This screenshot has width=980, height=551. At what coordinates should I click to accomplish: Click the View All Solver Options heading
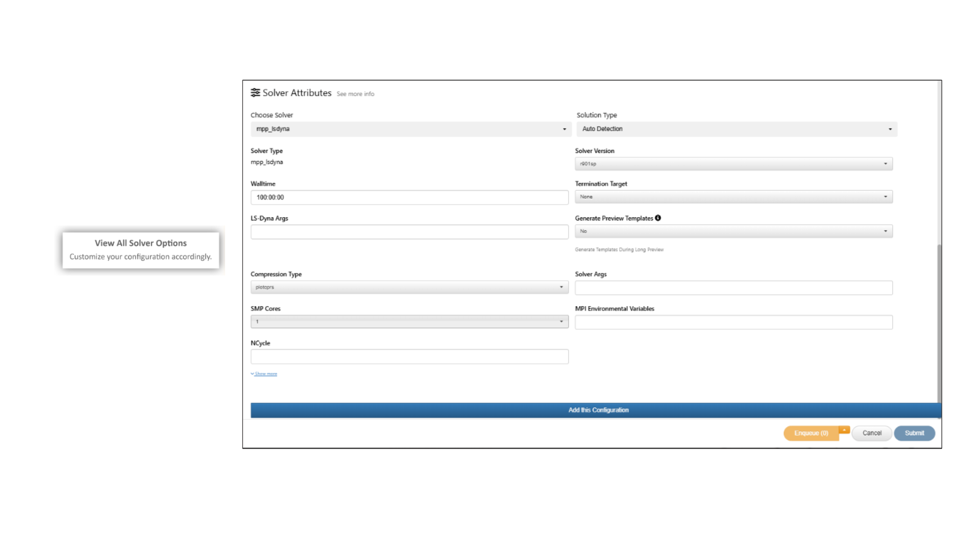[140, 243]
